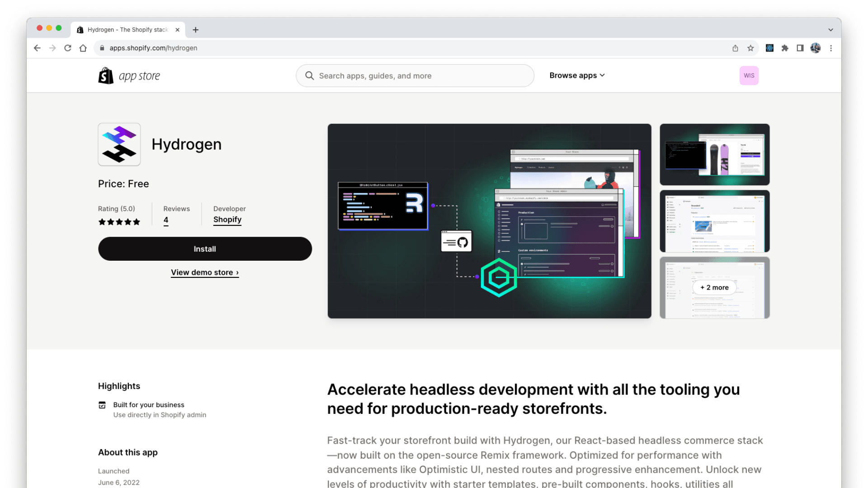Screen dimensions: 868x488
Task: Close the Hydrogen tab
Action: click(177, 30)
